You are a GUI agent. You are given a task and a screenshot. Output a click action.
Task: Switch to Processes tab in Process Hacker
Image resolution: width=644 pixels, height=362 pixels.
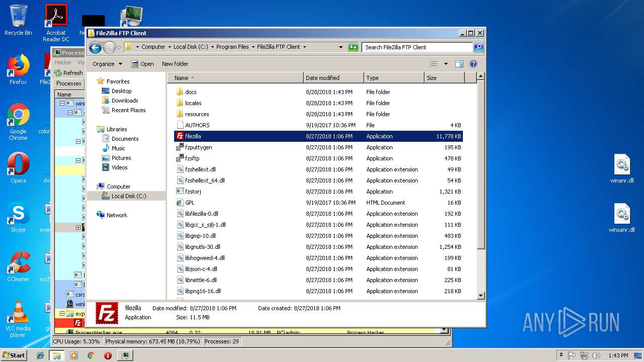coord(69,83)
